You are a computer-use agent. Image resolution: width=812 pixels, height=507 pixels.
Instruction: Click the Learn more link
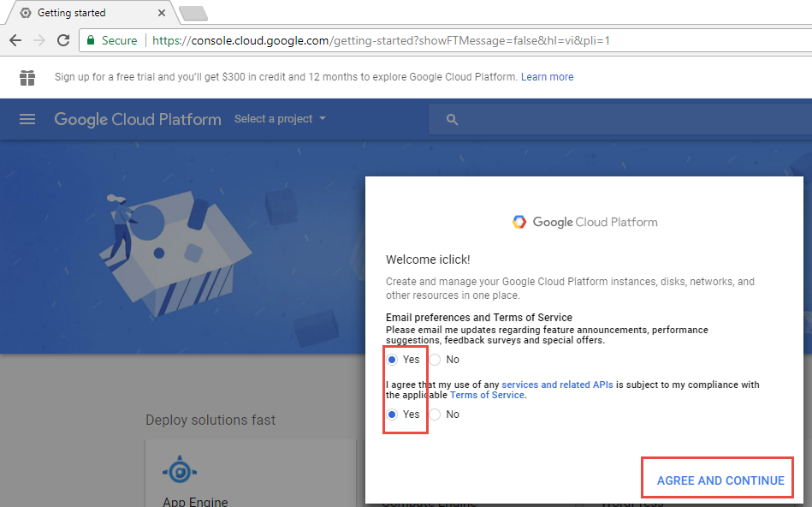[x=548, y=77]
